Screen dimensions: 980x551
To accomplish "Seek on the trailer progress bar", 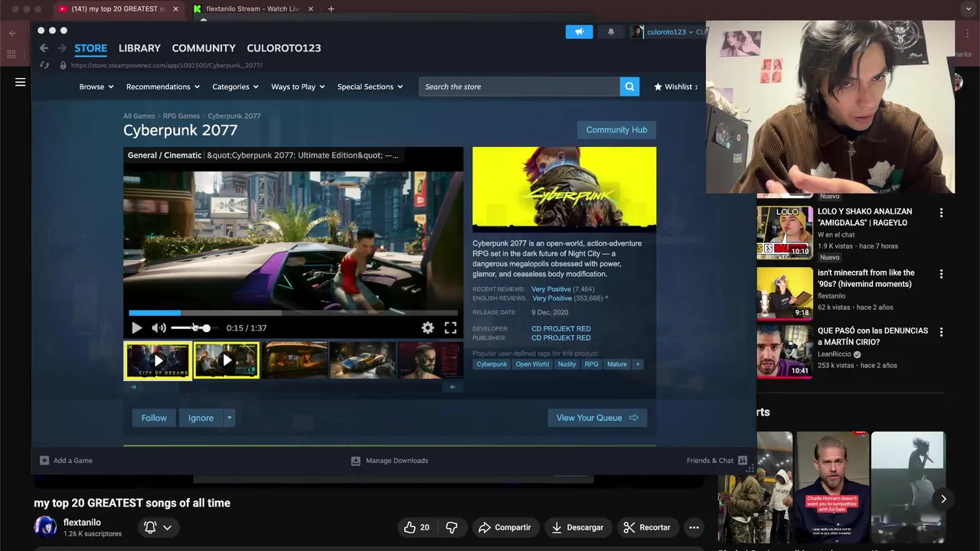I will pos(293,313).
